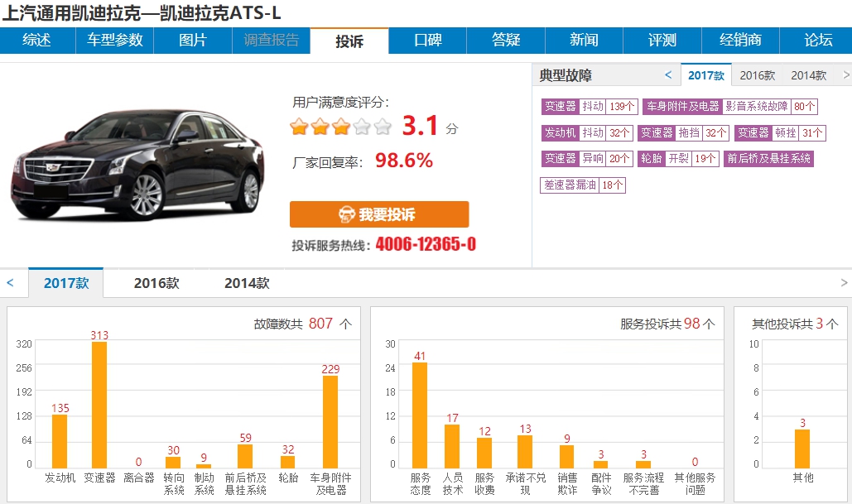Click the 车身附件及电器 bar showing 229
Viewport: 852px width, 504px height.
[x=330, y=422]
